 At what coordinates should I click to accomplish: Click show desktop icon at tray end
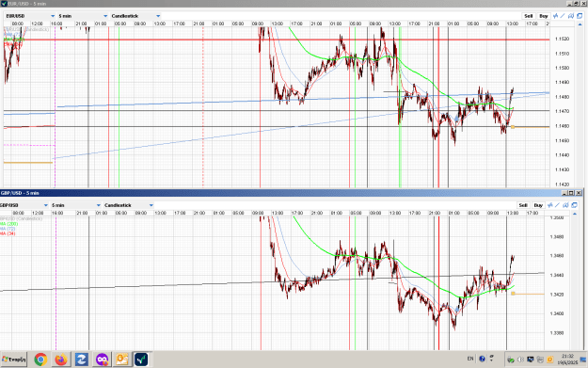click(583, 360)
